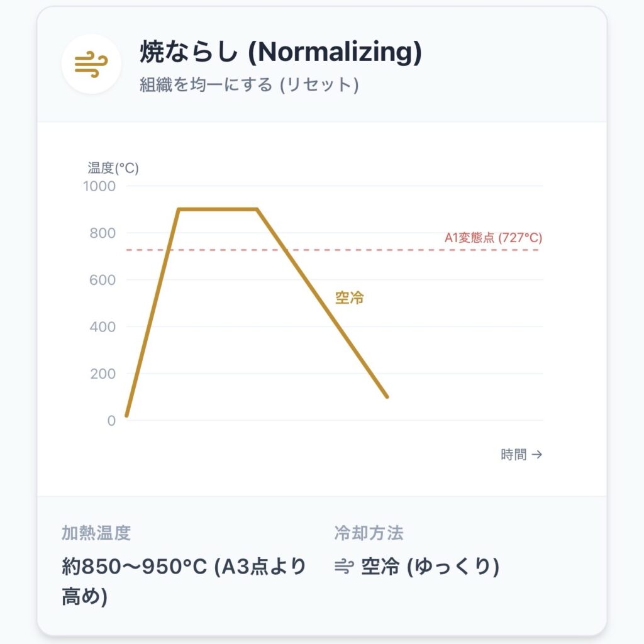Click the 加熱温度 heading
The height and width of the screenshot is (644, 644).
[96, 533]
